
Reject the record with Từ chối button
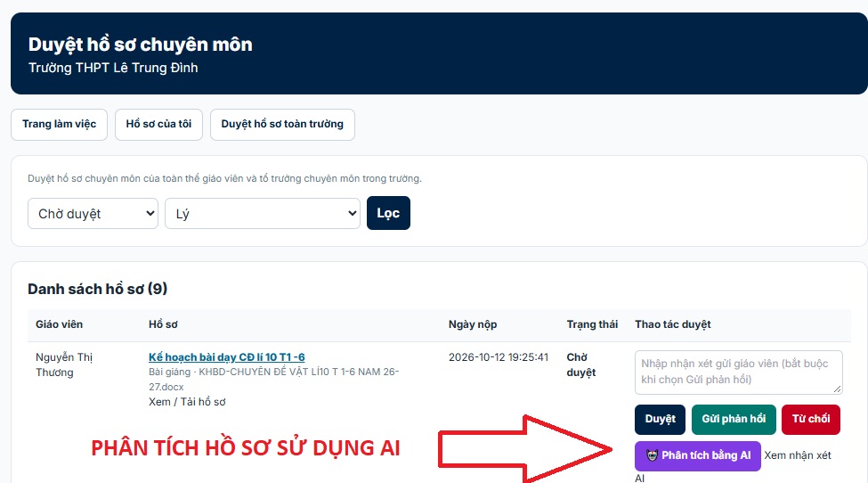click(x=811, y=419)
